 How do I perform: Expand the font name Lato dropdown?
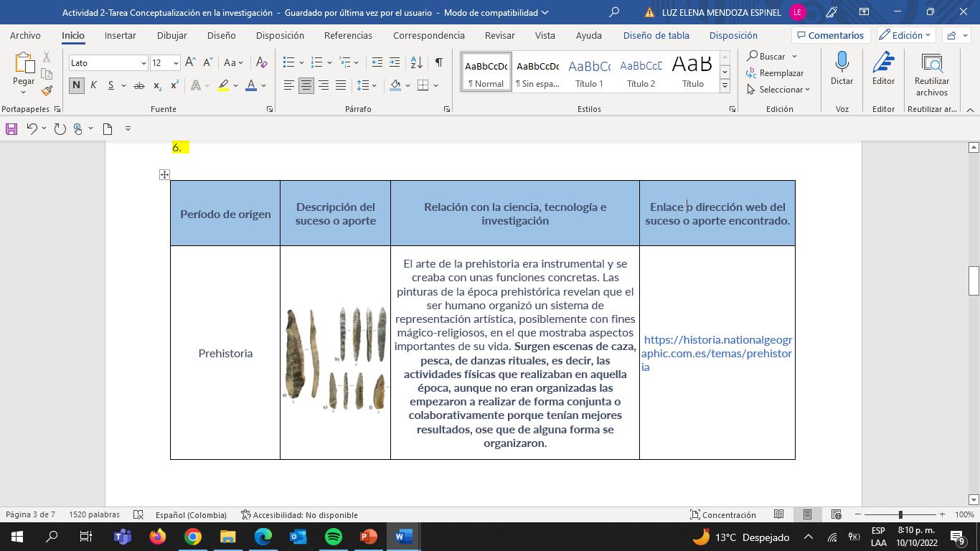tap(143, 63)
